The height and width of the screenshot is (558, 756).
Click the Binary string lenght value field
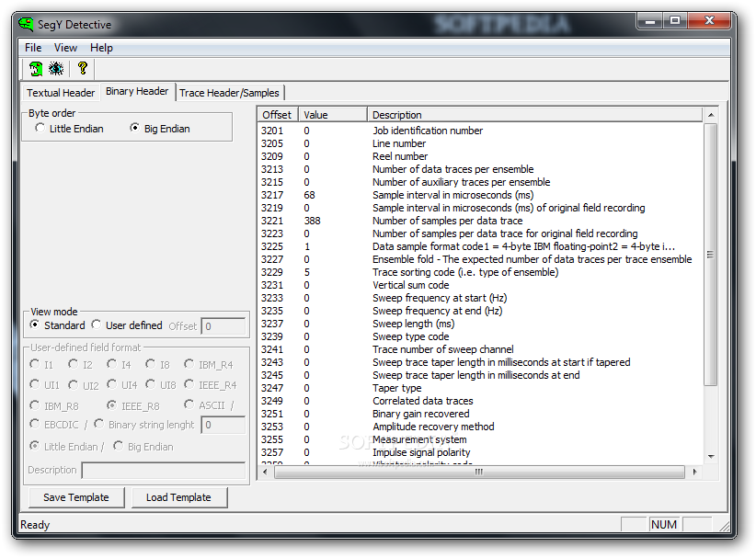click(223, 425)
